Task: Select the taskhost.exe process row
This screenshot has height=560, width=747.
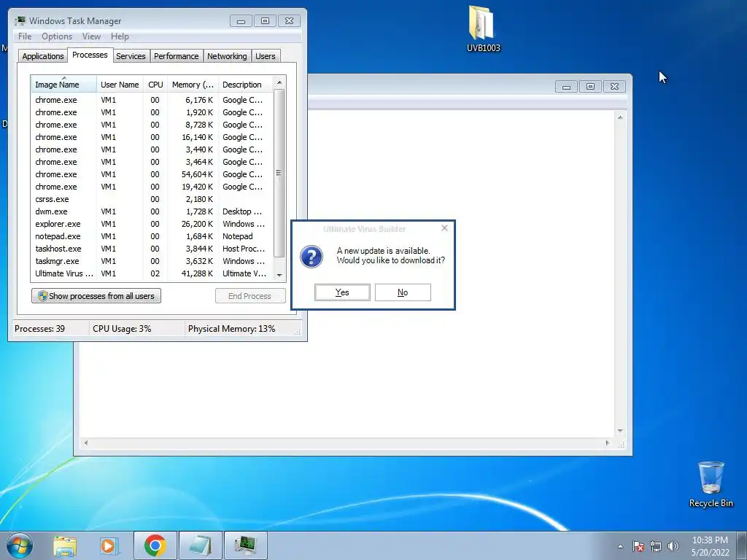Action: pyautogui.click(x=152, y=249)
